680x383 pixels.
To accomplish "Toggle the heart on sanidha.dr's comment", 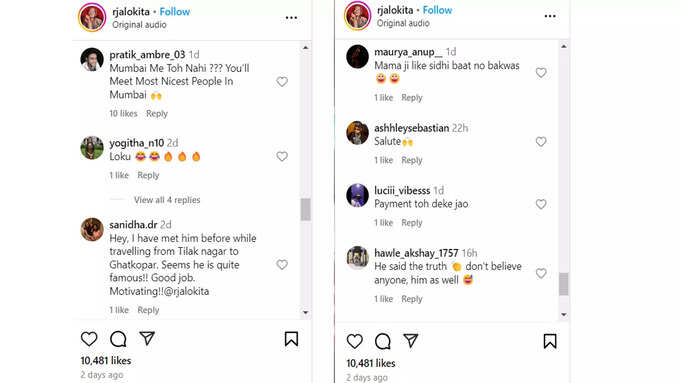I will (x=282, y=265).
